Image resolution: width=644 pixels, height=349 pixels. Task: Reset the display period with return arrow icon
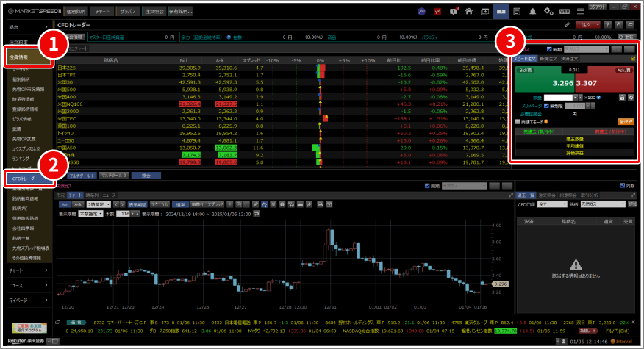coord(257,214)
